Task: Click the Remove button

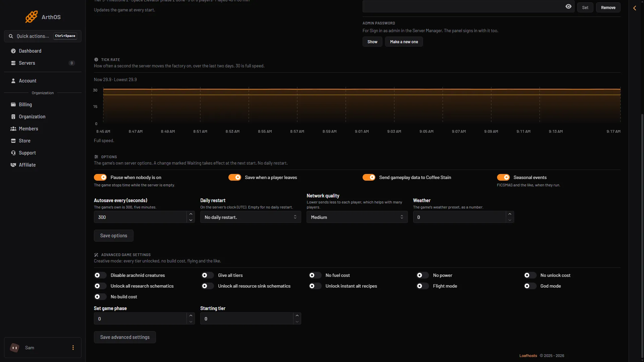Action: click(x=608, y=7)
